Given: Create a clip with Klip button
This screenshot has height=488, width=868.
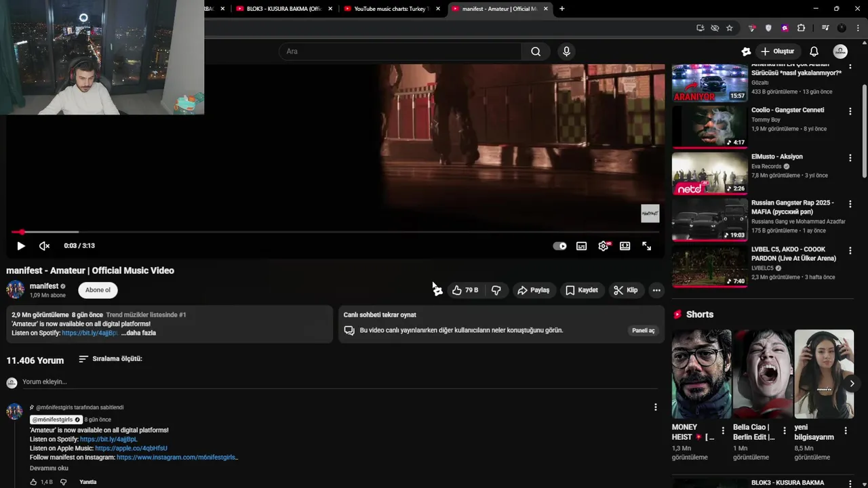Looking at the screenshot, I should [625, 290].
